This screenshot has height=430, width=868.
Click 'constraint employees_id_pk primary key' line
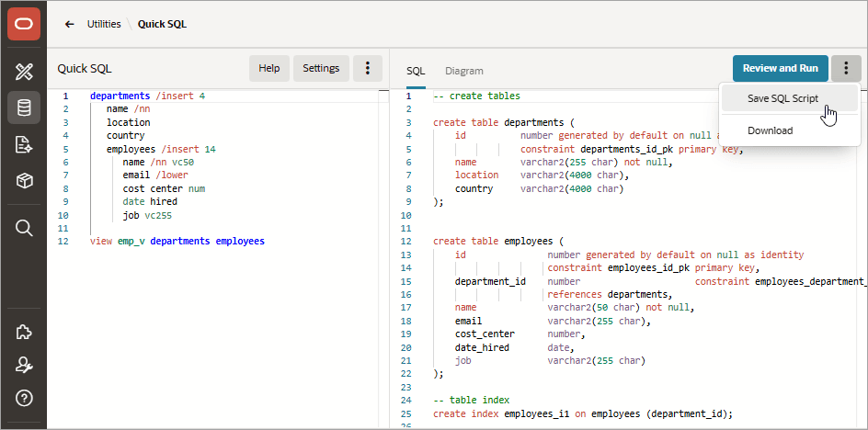point(654,268)
